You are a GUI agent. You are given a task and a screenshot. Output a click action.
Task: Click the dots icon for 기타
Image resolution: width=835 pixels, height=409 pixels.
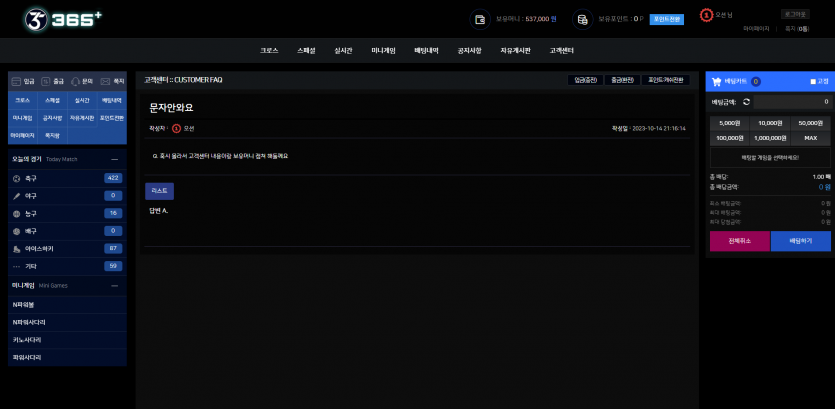(x=17, y=266)
